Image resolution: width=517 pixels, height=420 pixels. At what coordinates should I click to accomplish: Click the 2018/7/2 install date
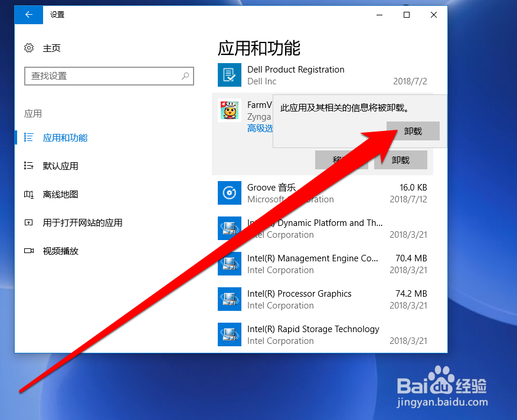pyautogui.click(x=410, y=81)
